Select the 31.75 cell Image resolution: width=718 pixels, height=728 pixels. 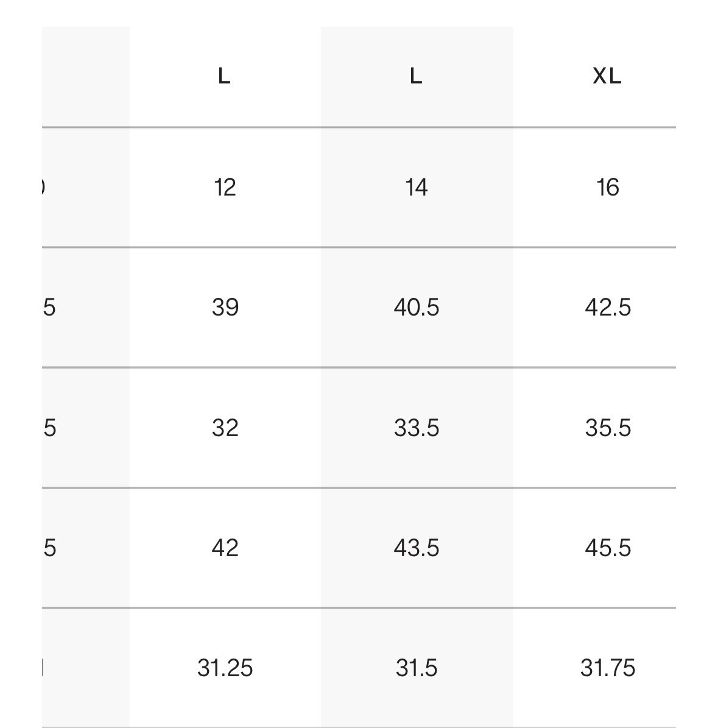click(608, 668)
